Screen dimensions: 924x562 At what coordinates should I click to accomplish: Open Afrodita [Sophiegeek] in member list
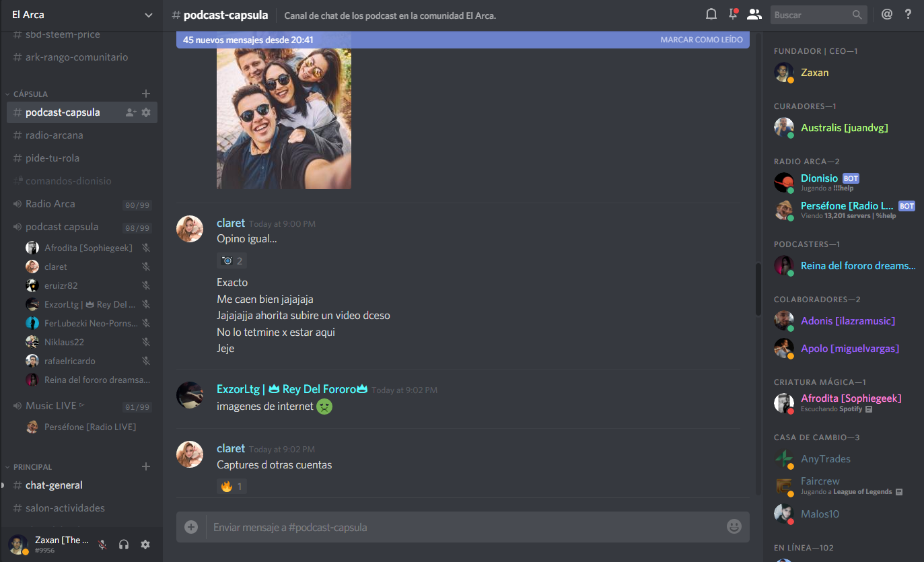[844, 403]
